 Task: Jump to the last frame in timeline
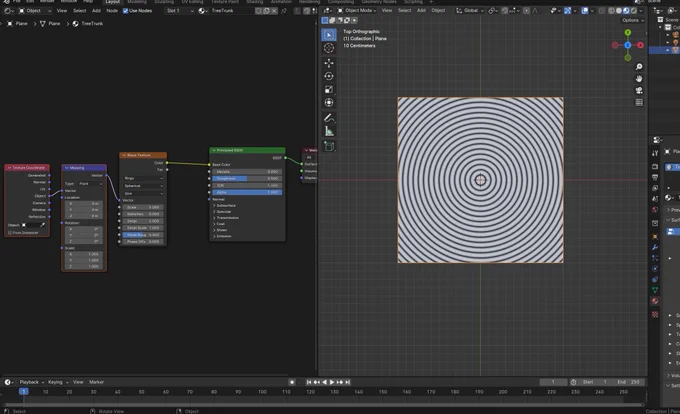(347, 382)
